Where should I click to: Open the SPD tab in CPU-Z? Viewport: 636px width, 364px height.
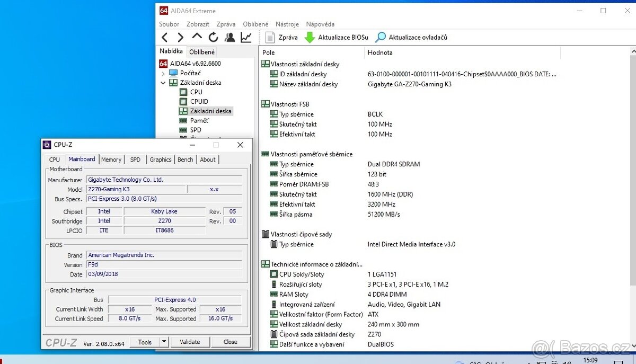136,159
